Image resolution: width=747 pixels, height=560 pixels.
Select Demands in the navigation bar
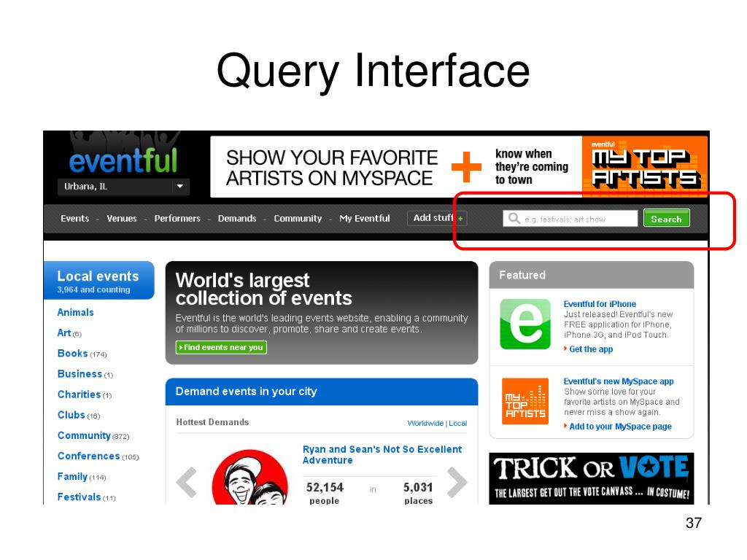click(237, 219)
